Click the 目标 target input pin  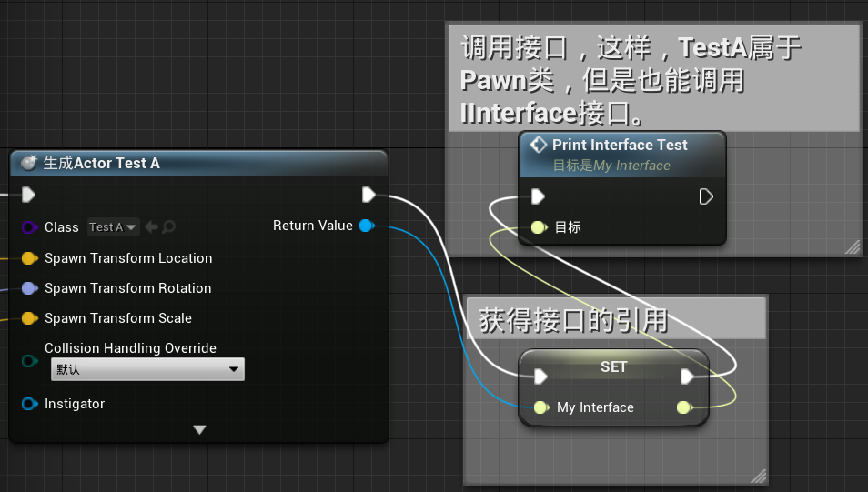[539, 227]
